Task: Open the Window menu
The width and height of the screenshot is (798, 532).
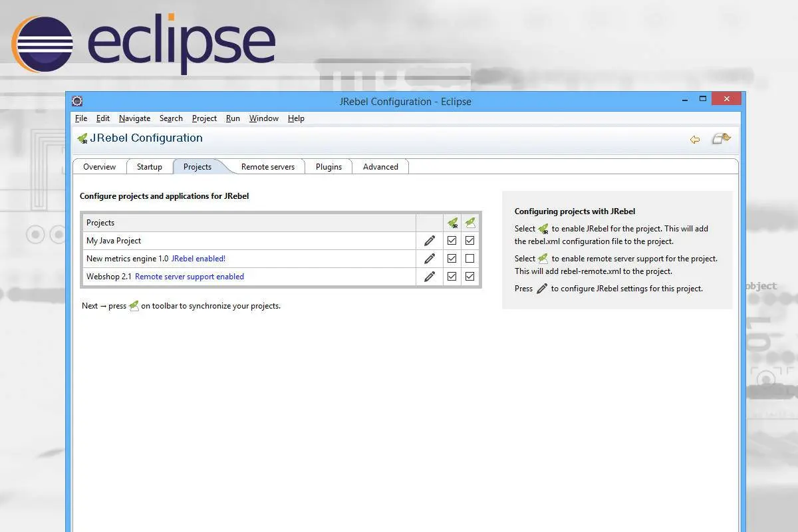Action: [264, 118]
